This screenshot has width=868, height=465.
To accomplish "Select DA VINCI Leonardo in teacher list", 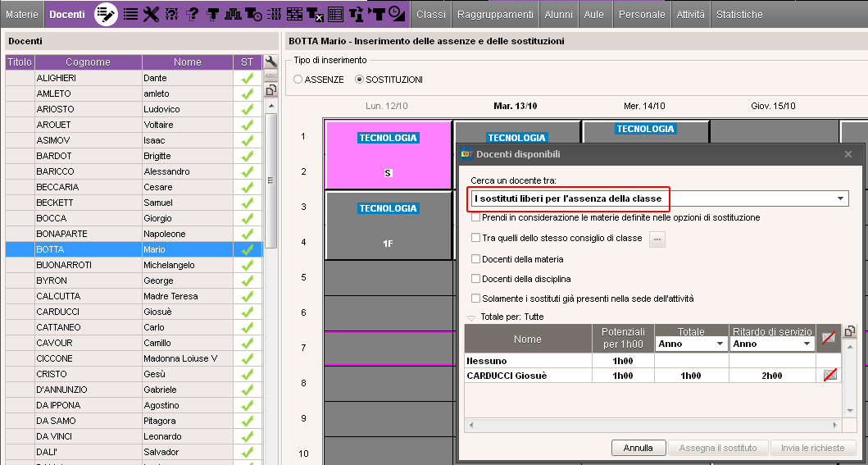I will click(133, 436).
